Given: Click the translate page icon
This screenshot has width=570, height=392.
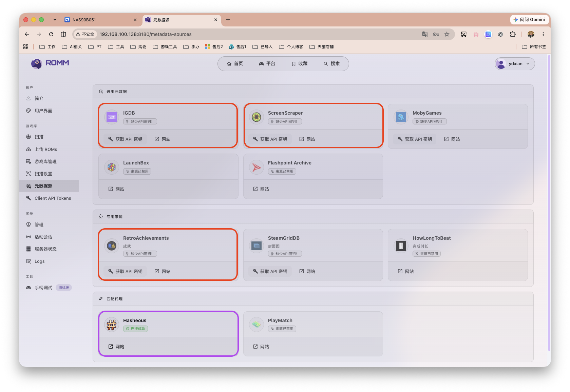Looking at the screenshot, I should (425, 34).
